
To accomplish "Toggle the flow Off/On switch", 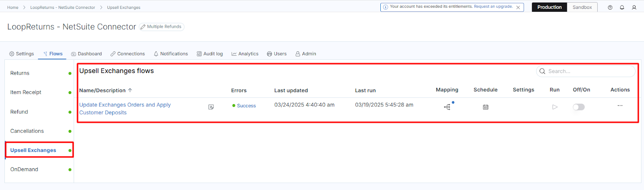I will (579, 107).
